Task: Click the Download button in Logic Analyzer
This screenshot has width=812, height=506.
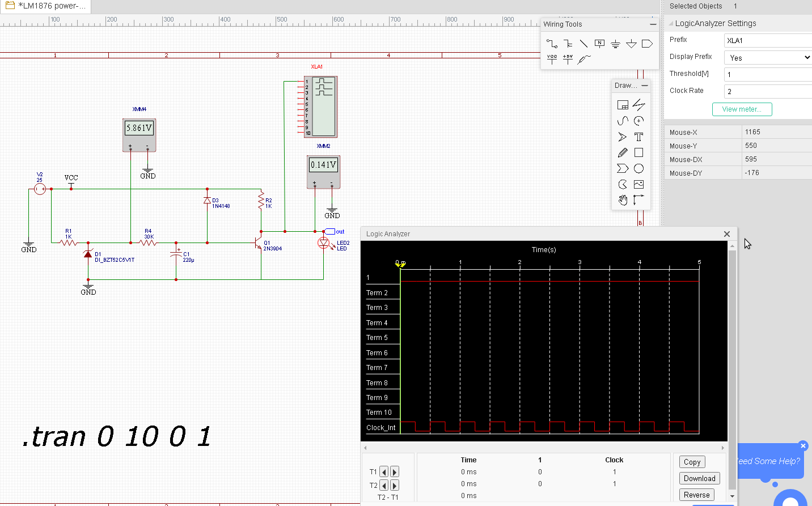Action: coord(700,478)
